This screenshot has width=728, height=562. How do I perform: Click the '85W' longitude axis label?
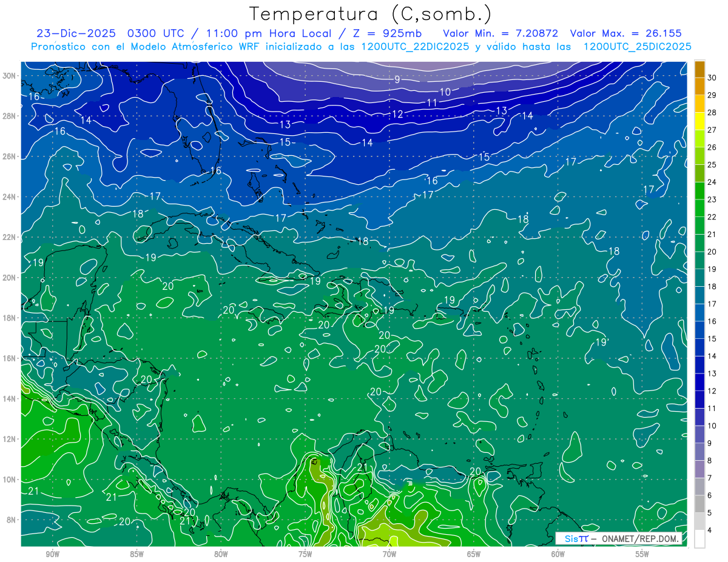click(x=137, y=554)
